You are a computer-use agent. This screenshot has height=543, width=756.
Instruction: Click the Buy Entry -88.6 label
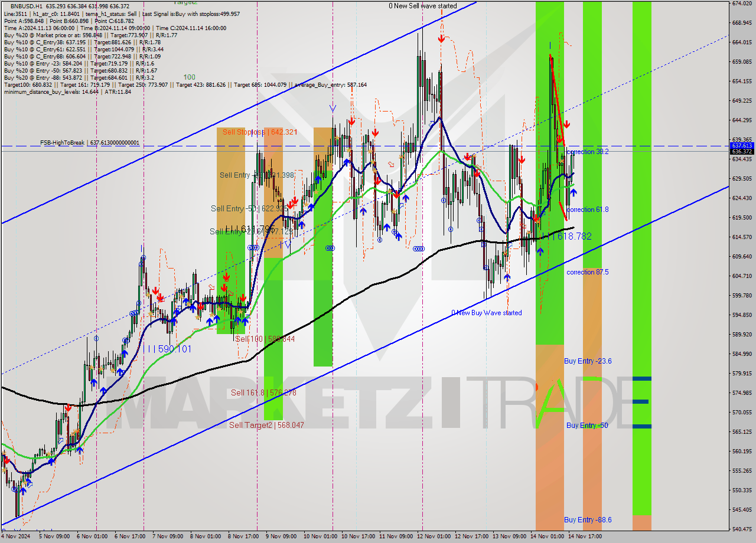pyautogui.click(x=588, y=520)
